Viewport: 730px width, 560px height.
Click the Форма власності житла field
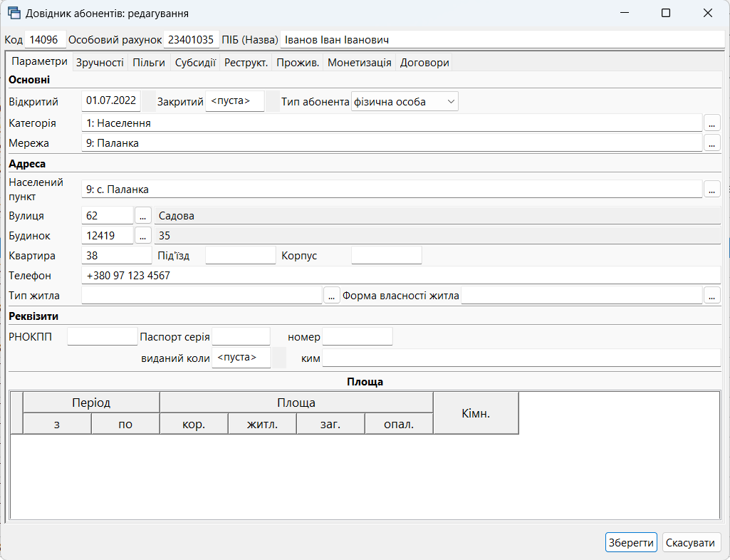[x=582, y=296]
